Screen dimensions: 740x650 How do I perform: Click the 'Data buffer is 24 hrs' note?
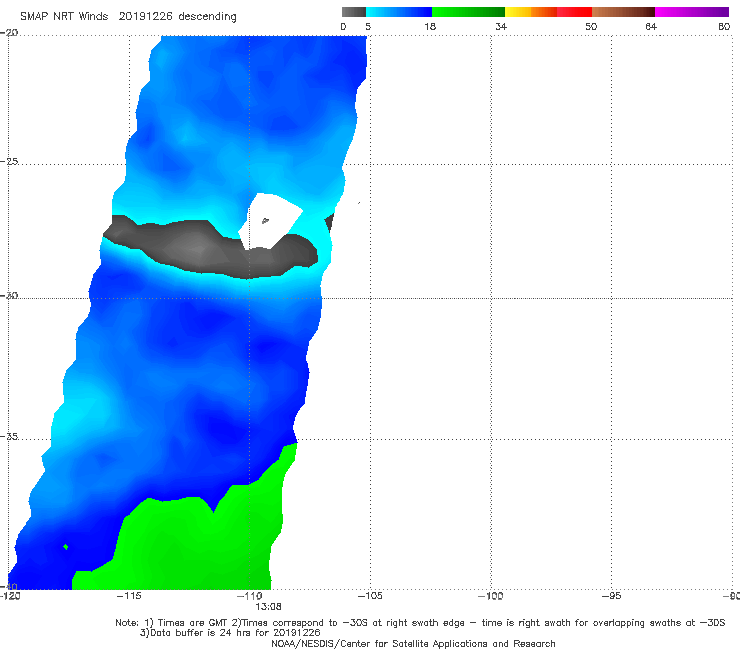coord(230,633)
